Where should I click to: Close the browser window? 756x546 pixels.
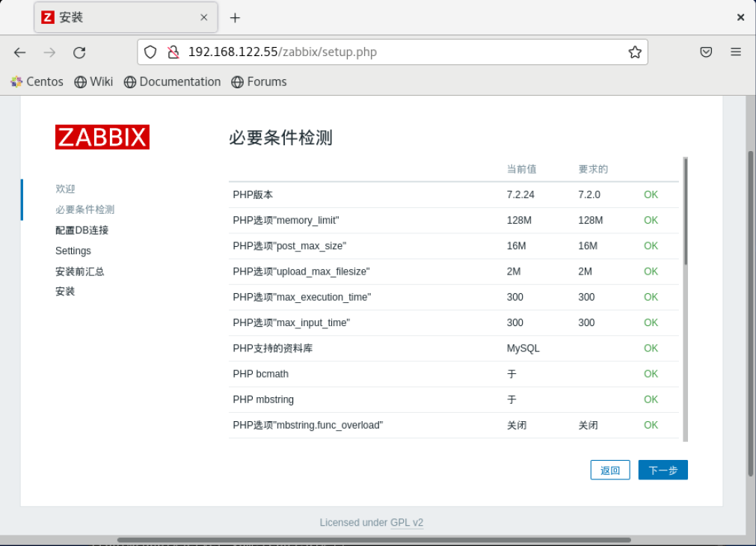[x=740, y=17]
